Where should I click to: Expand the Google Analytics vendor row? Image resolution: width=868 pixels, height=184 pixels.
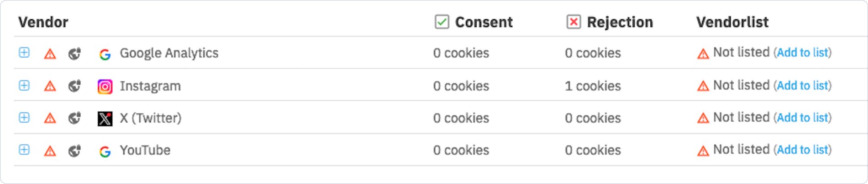[x=24, y=53]
